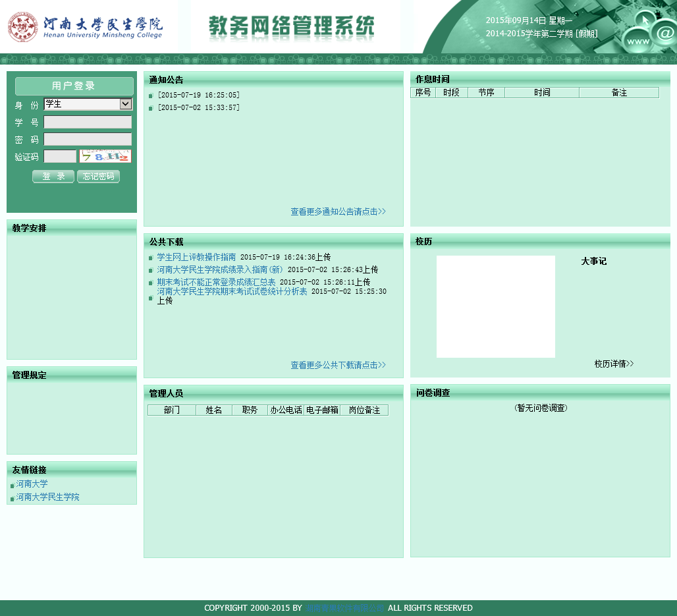Open the 河南大学 friendly link
The image size is (677, 616).
click(32, 484)
